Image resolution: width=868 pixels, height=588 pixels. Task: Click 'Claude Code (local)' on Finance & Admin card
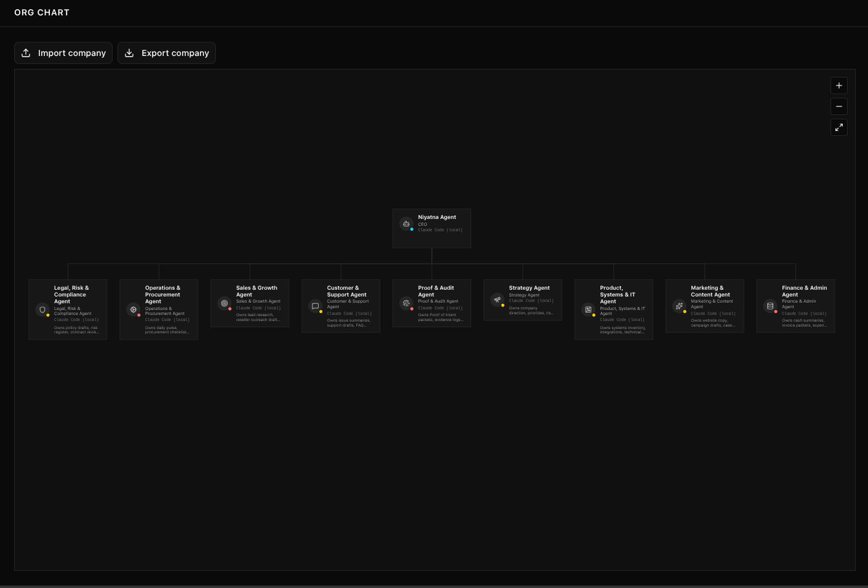[x=804, y=314]
